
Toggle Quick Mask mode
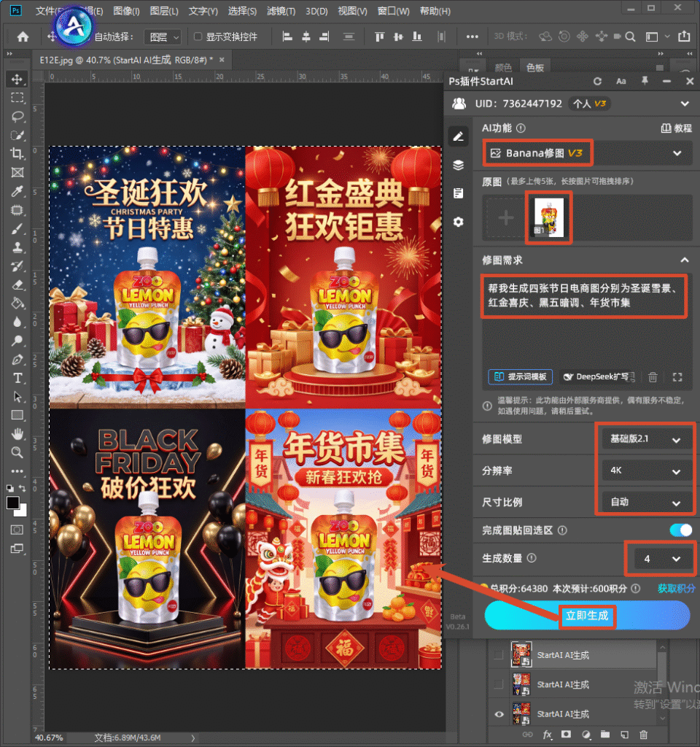(17, 530)
